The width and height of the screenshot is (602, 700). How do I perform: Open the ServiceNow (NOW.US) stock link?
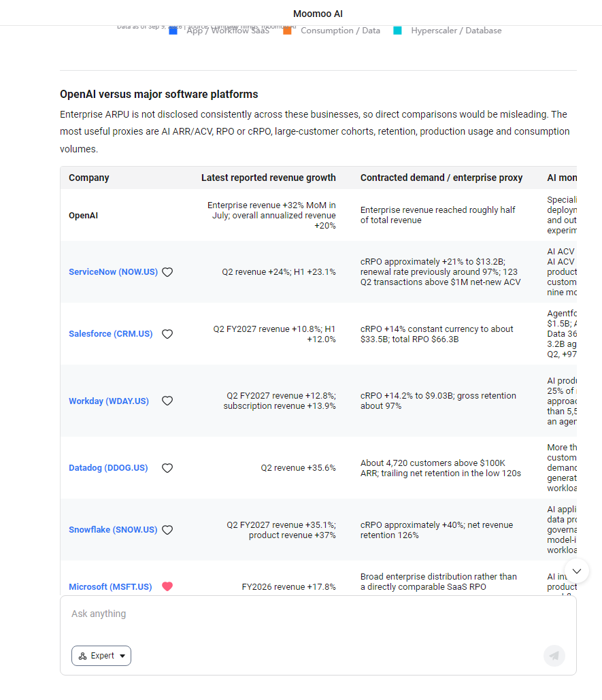tap(114, 272)
